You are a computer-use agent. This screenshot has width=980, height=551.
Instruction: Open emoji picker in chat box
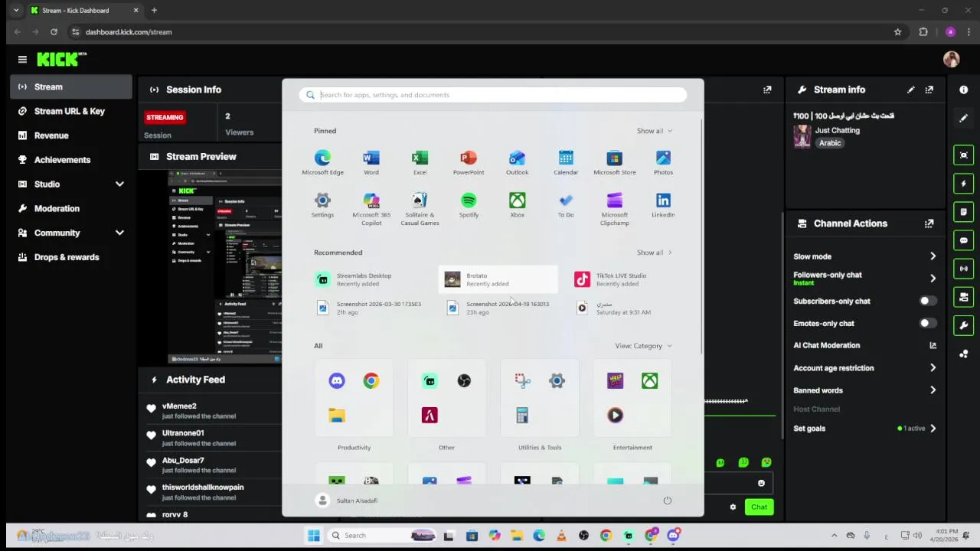point(761,483)
